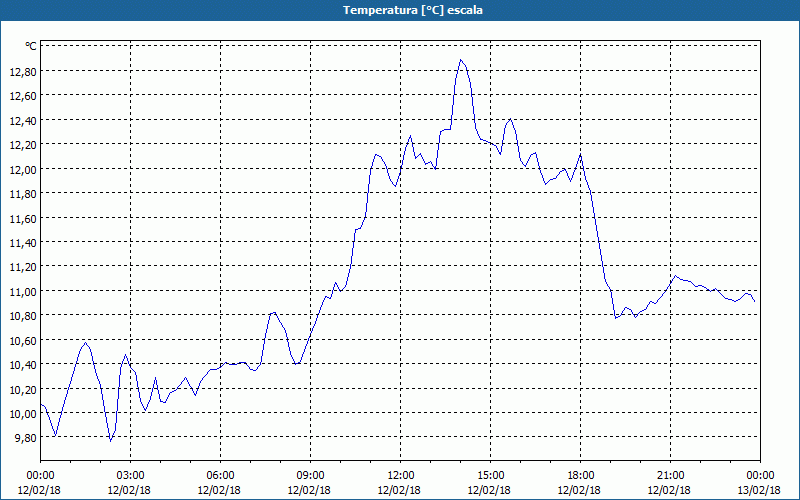Image resolution: width=800 pixels, height=500 pixels.
Task: Click the curve's lowest dip below 9,80
Action: point(110,441)
